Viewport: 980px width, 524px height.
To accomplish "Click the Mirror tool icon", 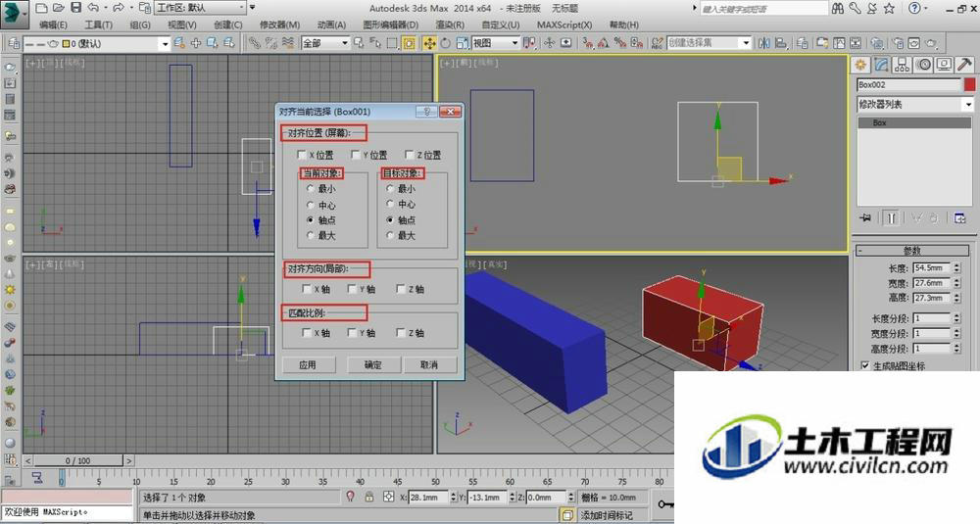I will (x=763, y=43).
